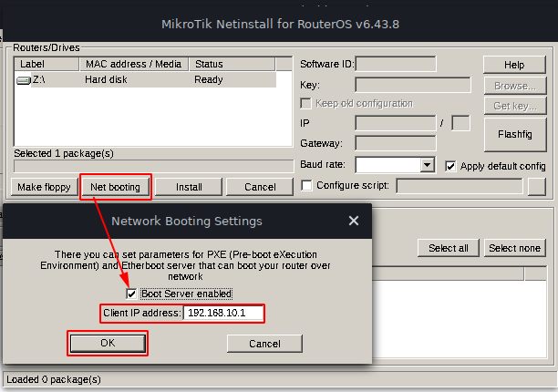Click 'Loaded 0 package(s)' status bar text
This screenshot has height=392, width=558.
[54, 379]
